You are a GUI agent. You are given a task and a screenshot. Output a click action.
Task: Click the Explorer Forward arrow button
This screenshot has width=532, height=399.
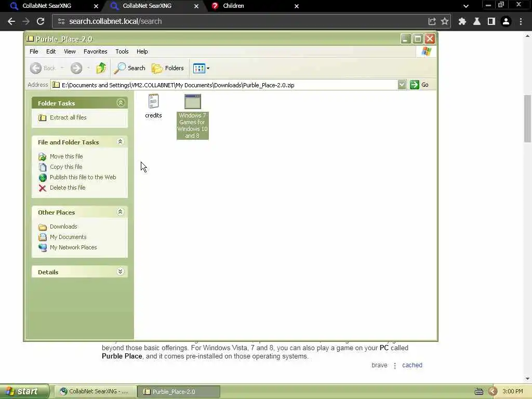[x=76, y=68]
